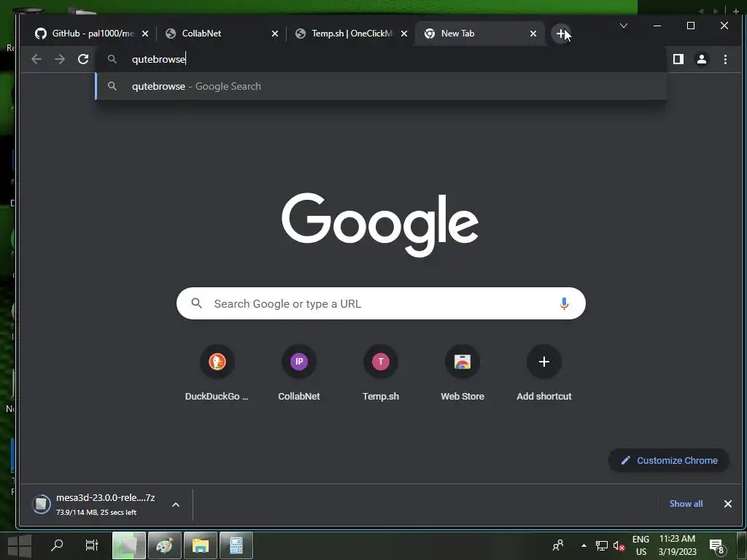Open the CollabNet shortcut tile

coord(299,373)
